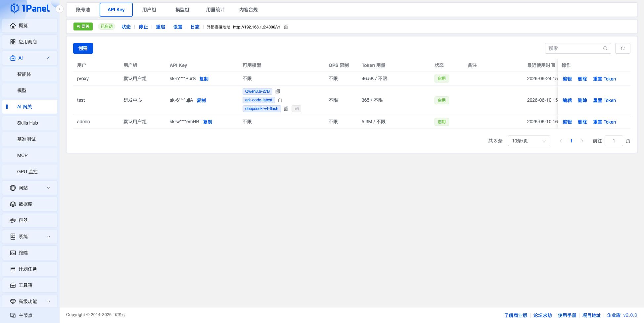The height and width of the screenshot is (323, 644).
Task: Open the 内容合规 tab
Action: coord(249,10)
